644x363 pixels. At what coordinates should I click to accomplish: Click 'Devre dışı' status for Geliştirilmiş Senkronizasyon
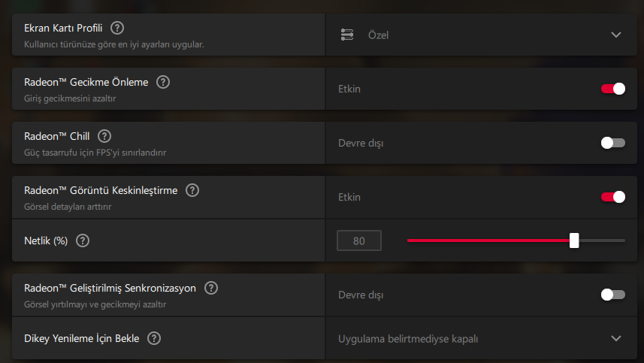tap(361, 295)
